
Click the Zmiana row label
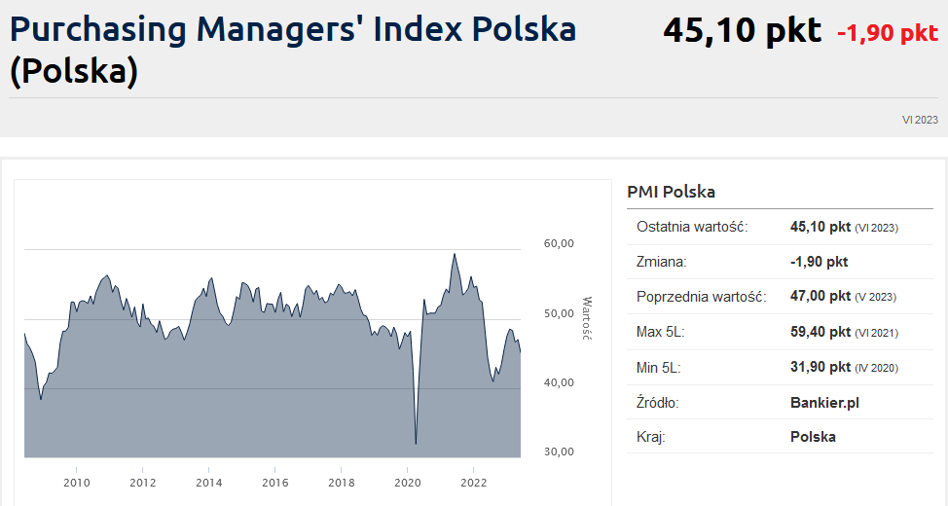(662, 262)
